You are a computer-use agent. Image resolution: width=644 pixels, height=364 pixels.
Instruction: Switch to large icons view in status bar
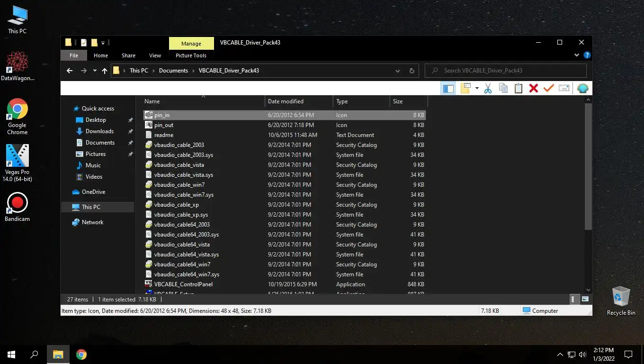click(585, 300)
